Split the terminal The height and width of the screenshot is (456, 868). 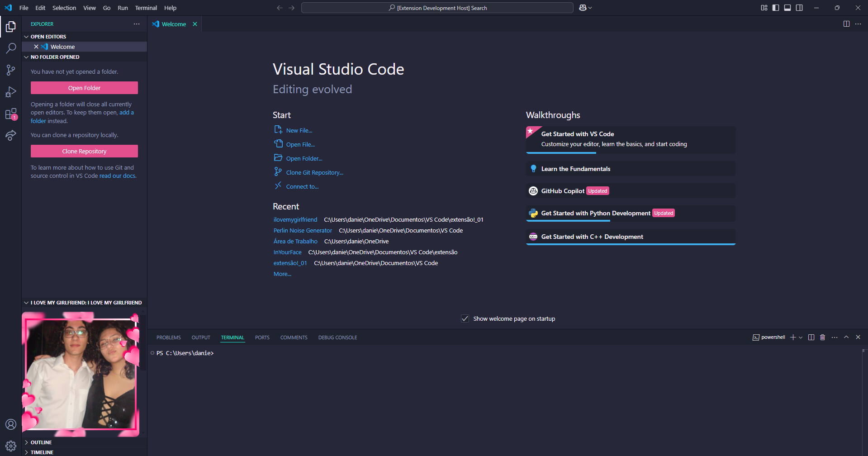(x=811, y=337)
